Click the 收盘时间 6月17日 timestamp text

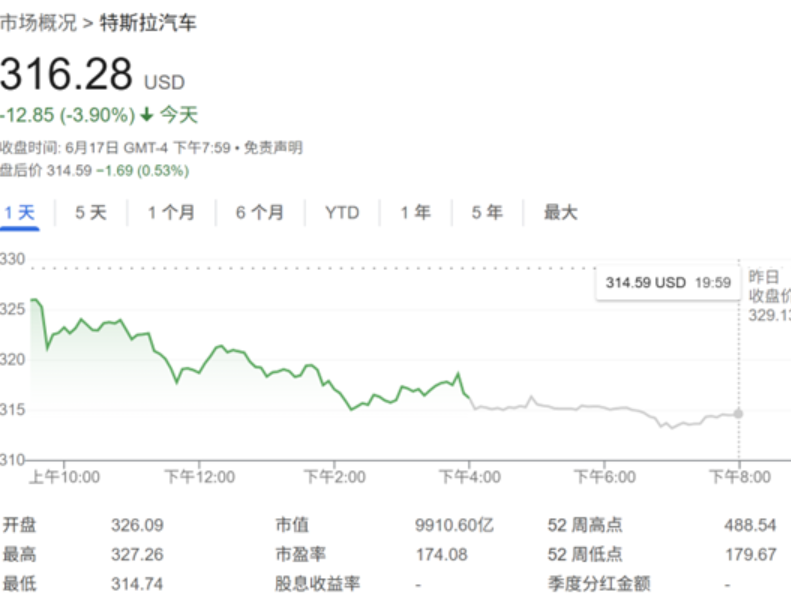[x=115, y=148]
